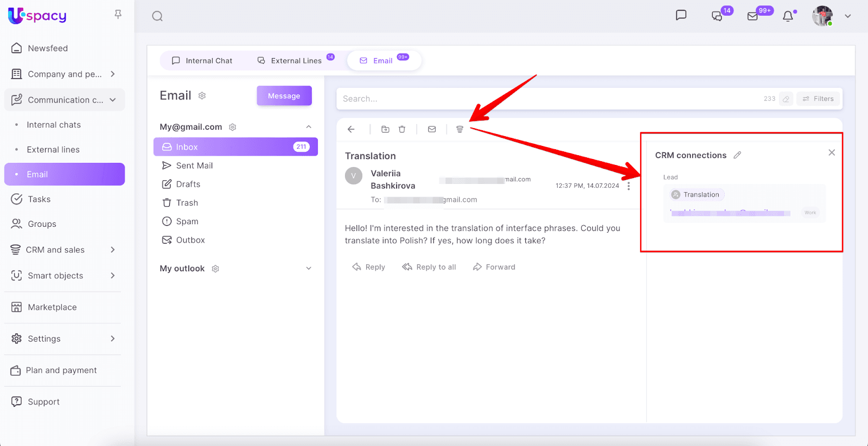Mark email unread with envelope icon
The width and height of the screenshot is (868, 446).
pos(432,129)
